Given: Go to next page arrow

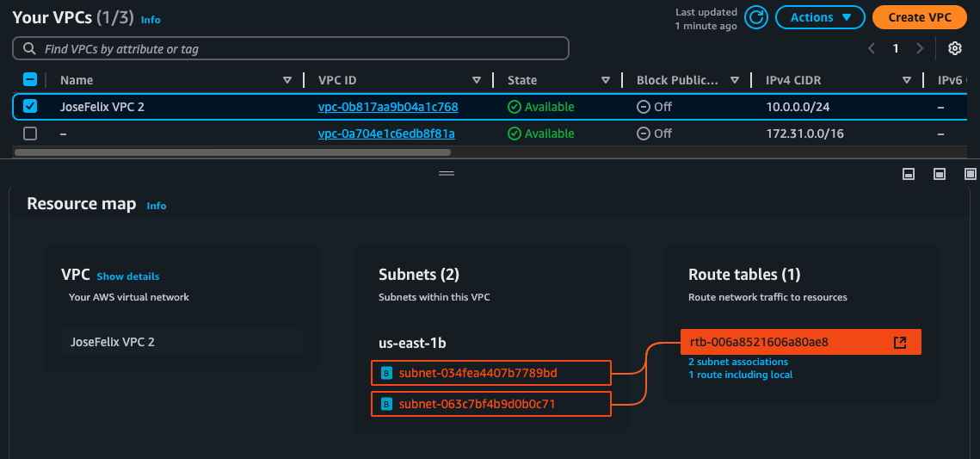Looking at the screenshot, I should [x=920, y=49].
